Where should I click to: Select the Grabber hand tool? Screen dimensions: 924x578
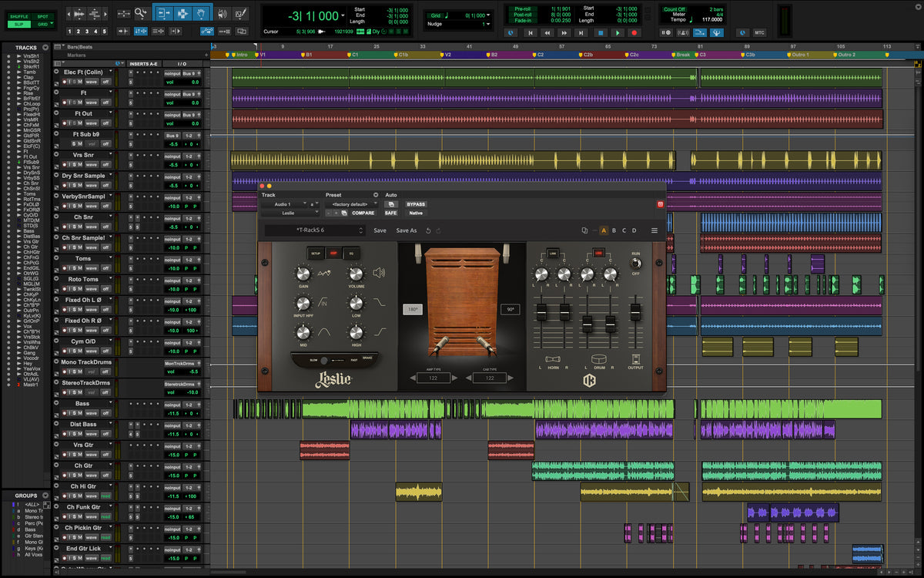click(200, 13)
